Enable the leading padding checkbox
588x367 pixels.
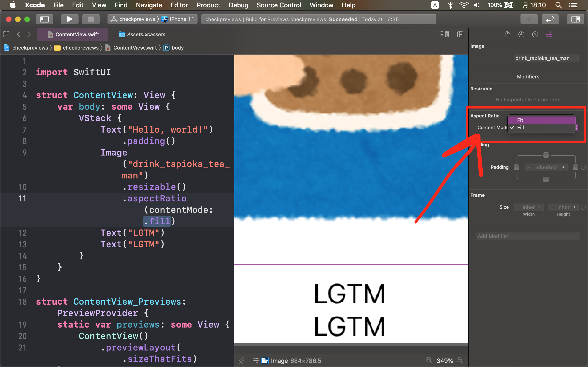(516, 167)
